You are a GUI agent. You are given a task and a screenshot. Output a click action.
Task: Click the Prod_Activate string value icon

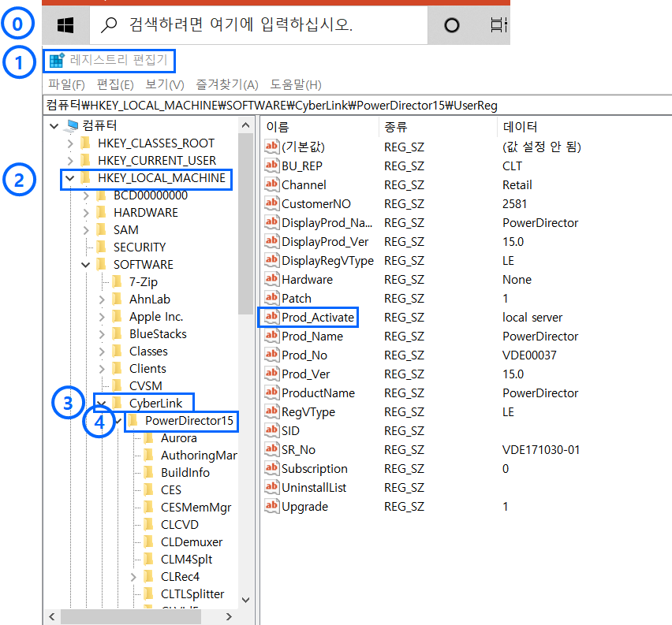click(271, 317)
